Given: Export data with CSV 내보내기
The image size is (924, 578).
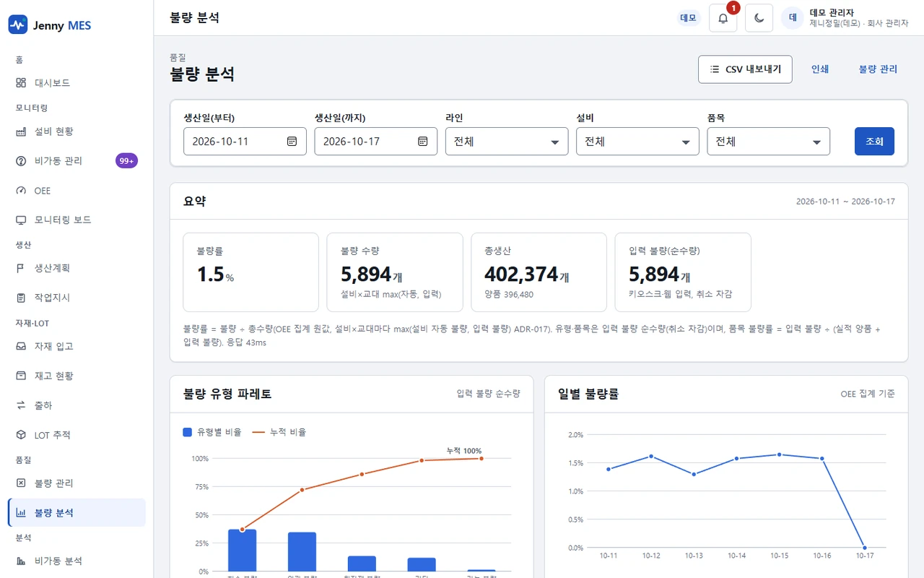Looking at the screenshot, I should 745,69.
